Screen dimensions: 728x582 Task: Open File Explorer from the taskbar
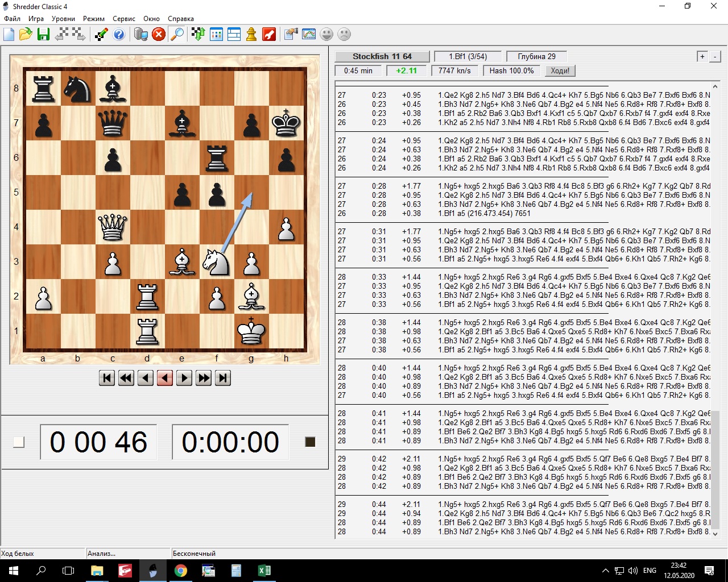pos(97,571)
